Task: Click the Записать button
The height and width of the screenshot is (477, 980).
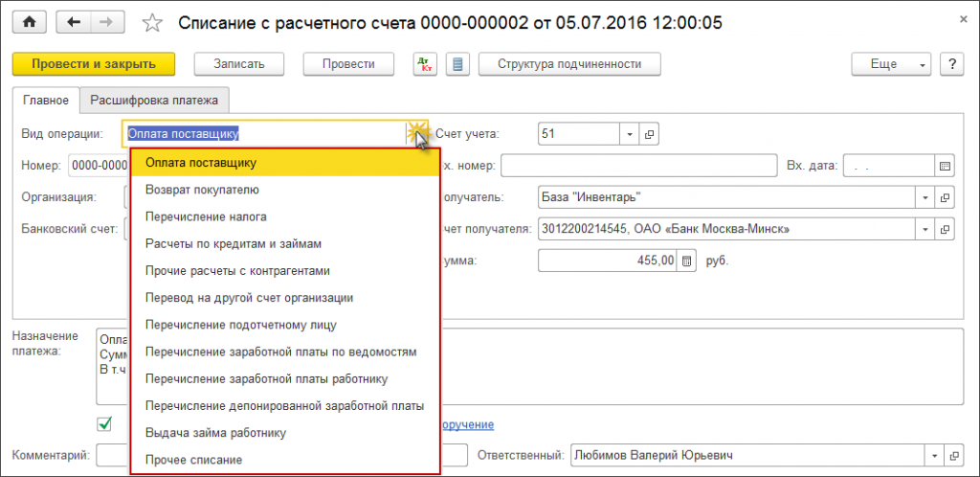Action: 239,64
